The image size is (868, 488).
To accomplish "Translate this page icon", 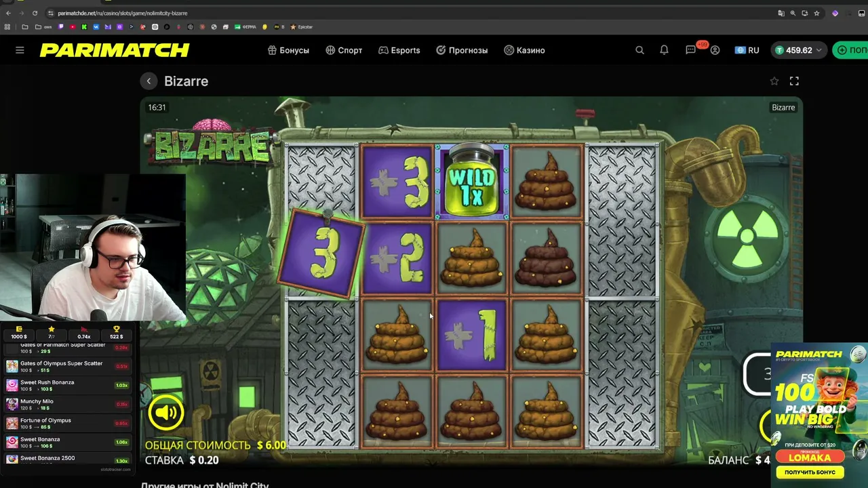I will [x=781, y=13].
